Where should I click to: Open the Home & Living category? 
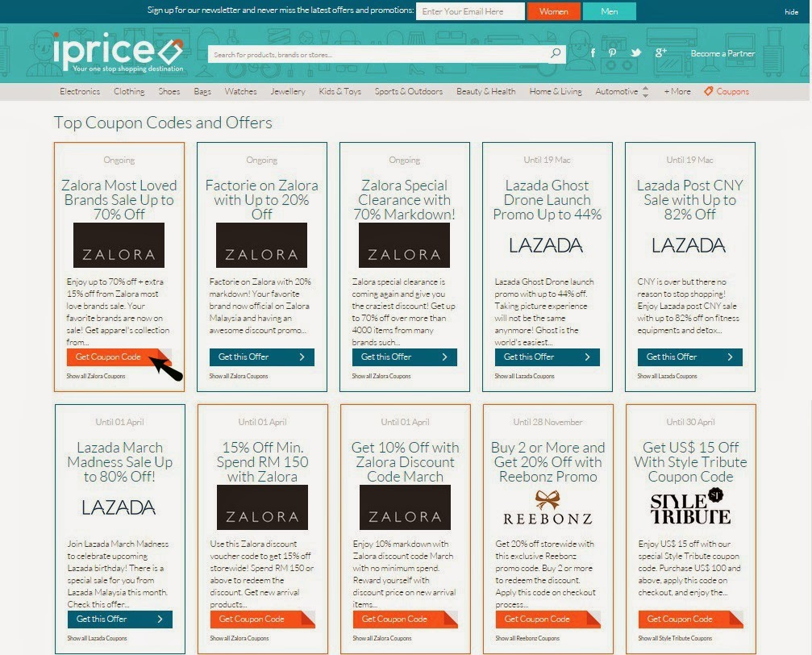coord(556,91)
